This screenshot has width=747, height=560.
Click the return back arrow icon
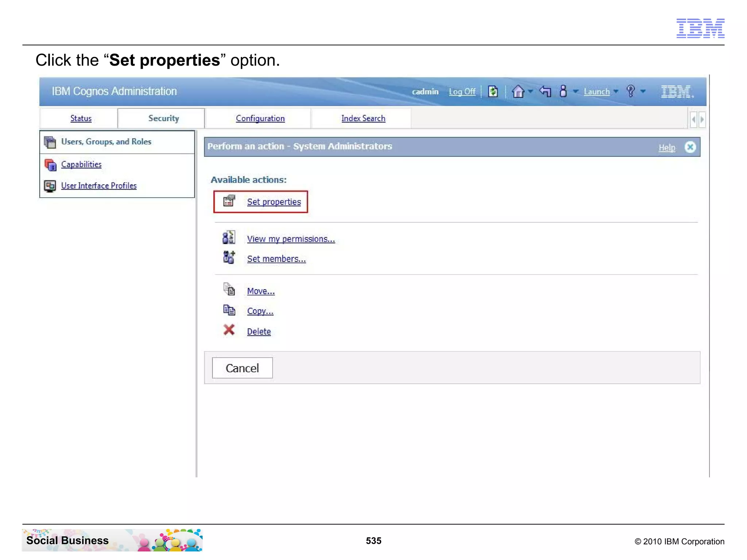545,91
